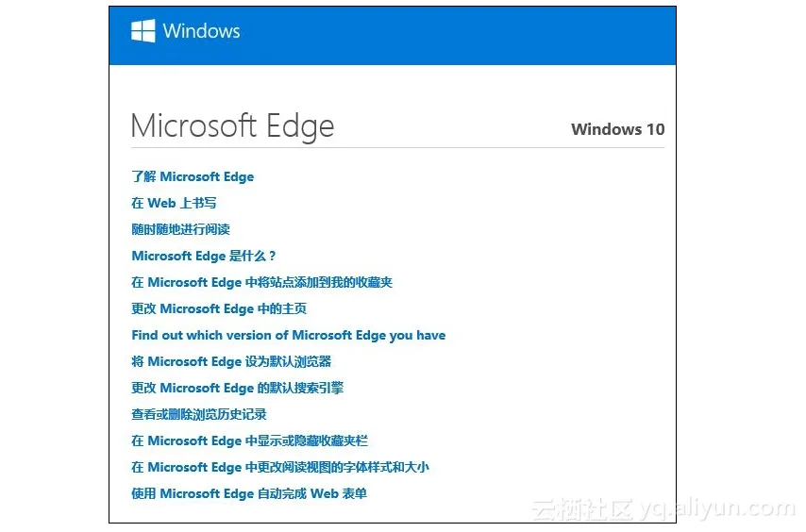
Task: Click 更改阅读视图的字体样式和大小 link
Action: click(280, 467)
